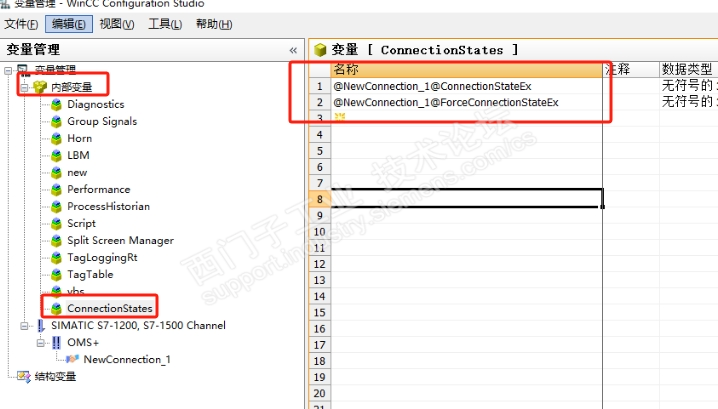Collapse the OMS+ tree node
This screenshot has height=409, width=718.
41,343
